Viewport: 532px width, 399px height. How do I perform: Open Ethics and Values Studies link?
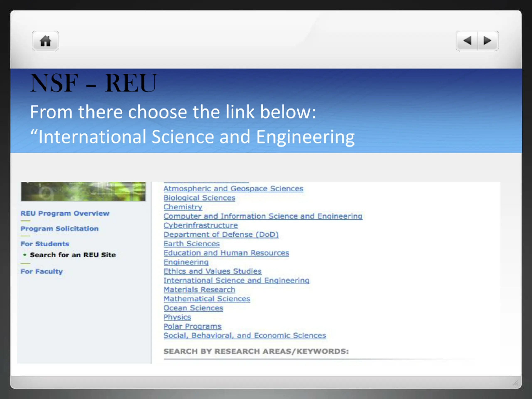pyautogui.click(x=213, y=271)
